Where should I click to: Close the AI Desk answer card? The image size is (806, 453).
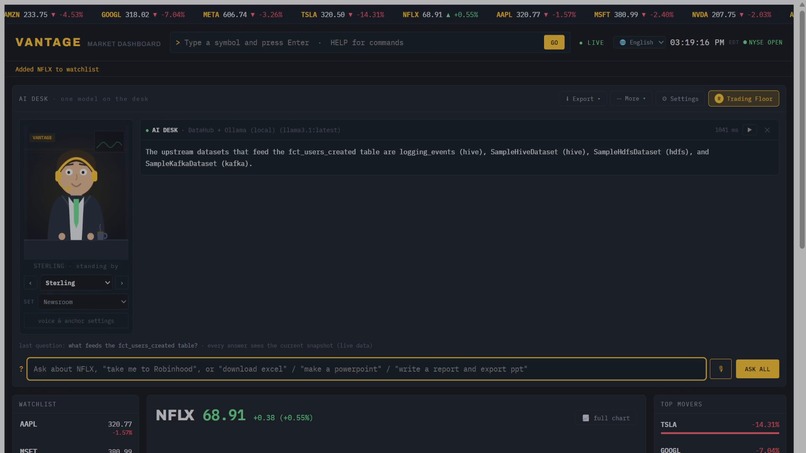767,130
